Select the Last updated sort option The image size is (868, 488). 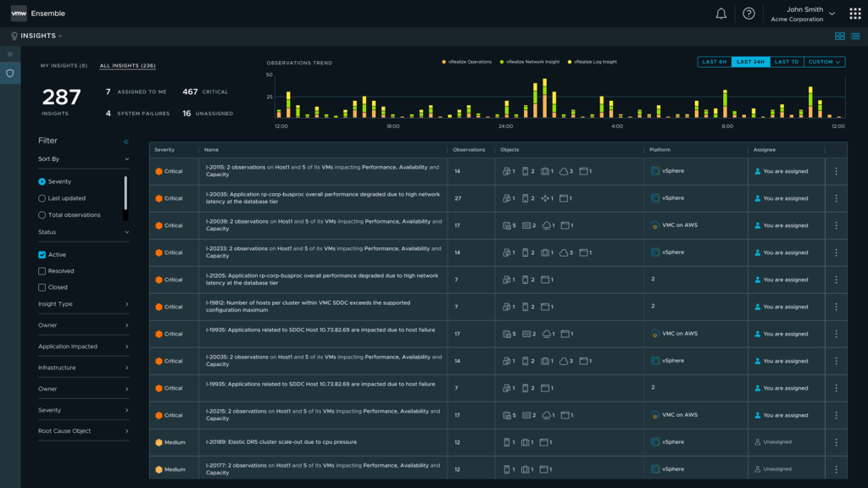42,198
